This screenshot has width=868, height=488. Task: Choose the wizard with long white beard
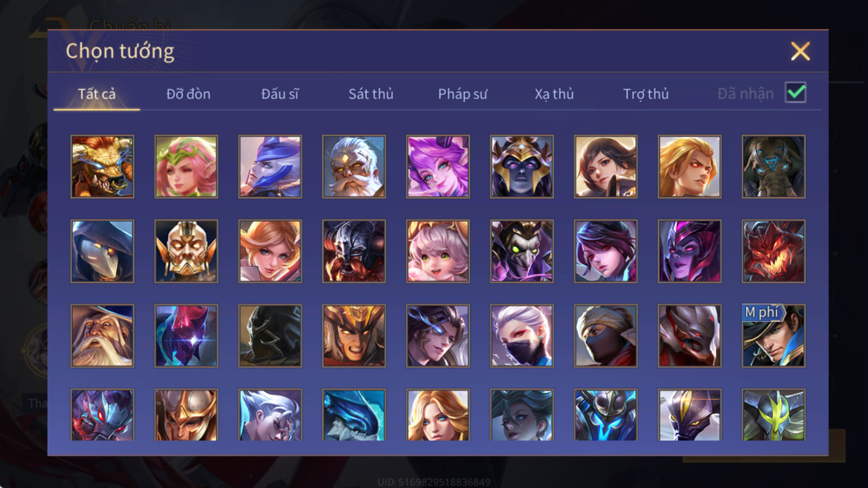[x=103, y=336]
